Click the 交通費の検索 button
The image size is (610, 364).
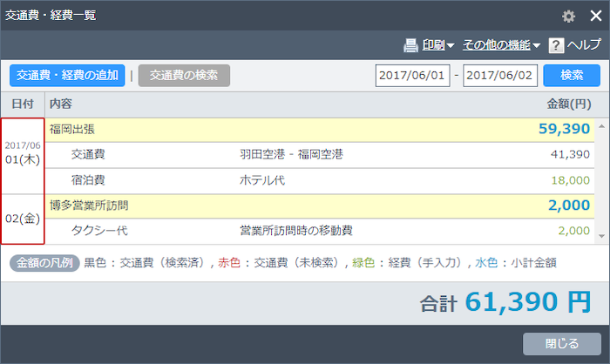point(184,76)
